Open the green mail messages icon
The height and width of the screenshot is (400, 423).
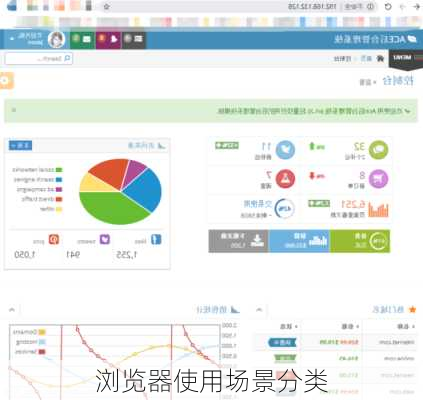point(83,39)
